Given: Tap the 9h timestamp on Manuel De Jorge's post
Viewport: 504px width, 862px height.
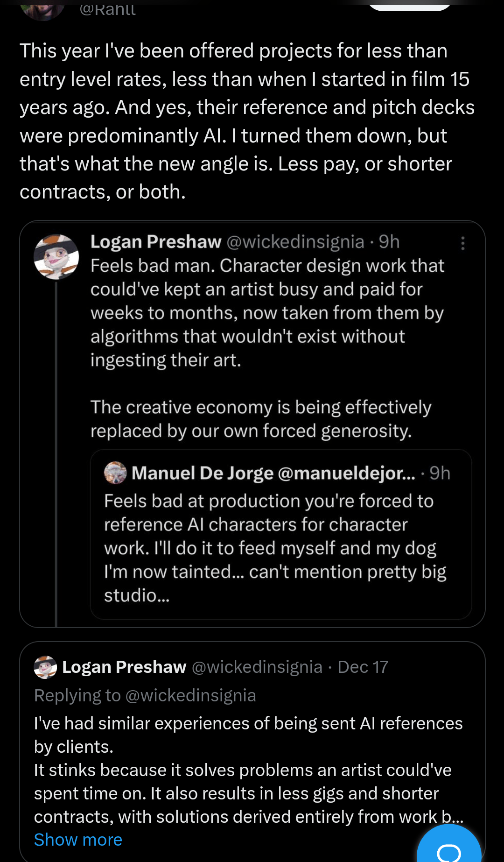Looking at the screenshot, I should tap(440, 473).
